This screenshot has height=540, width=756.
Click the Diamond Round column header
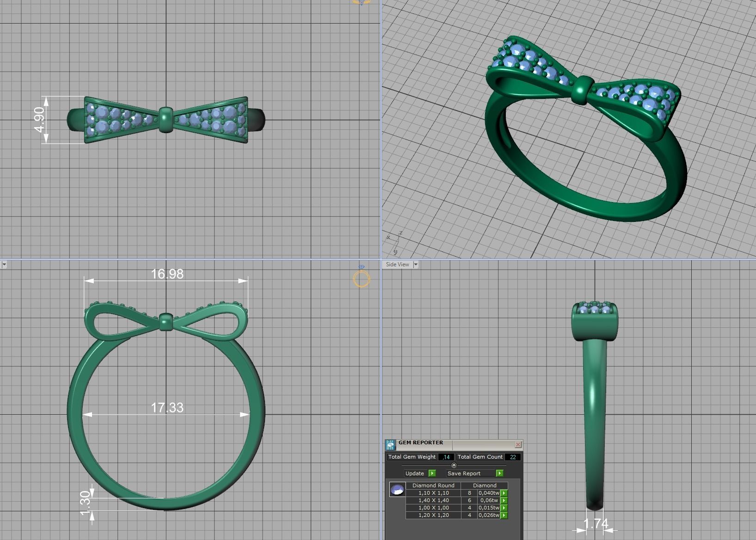click(x=433, y=485)
